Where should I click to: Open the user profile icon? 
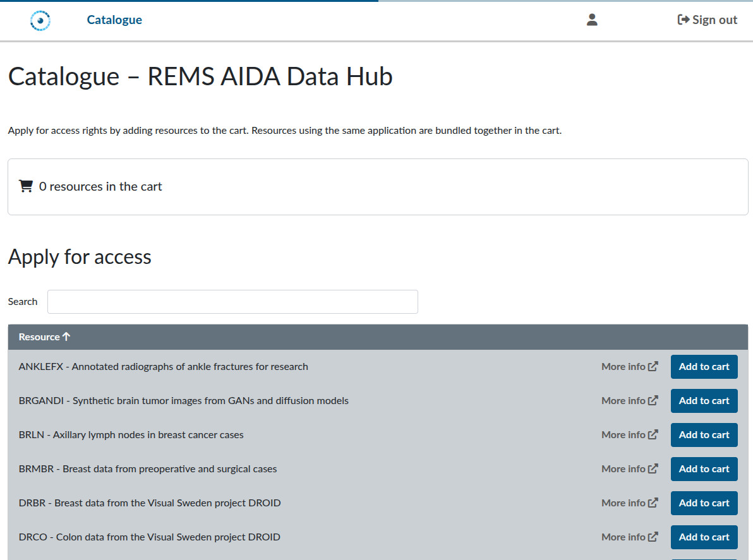coord(592,20)
